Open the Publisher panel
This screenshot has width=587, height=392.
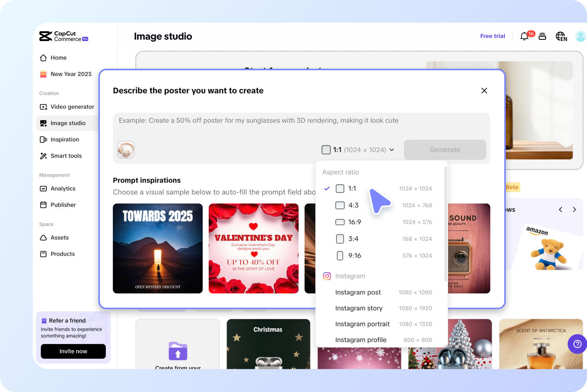[63, 205]
